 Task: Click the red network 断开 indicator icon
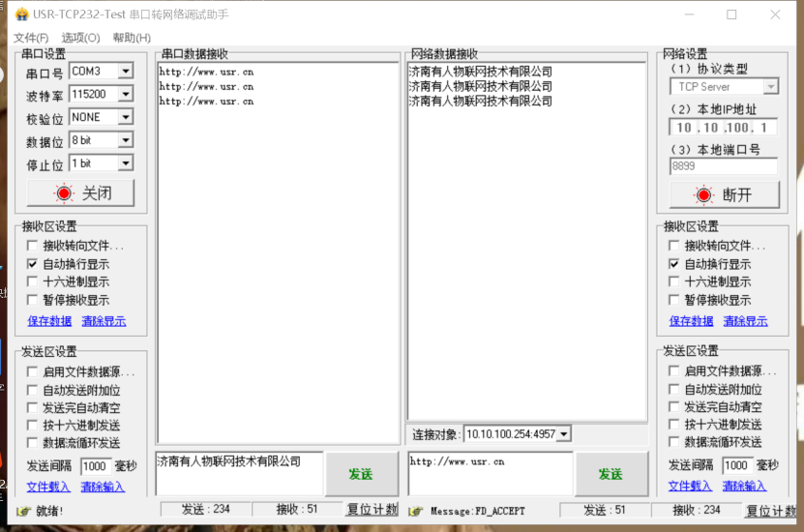705,194
